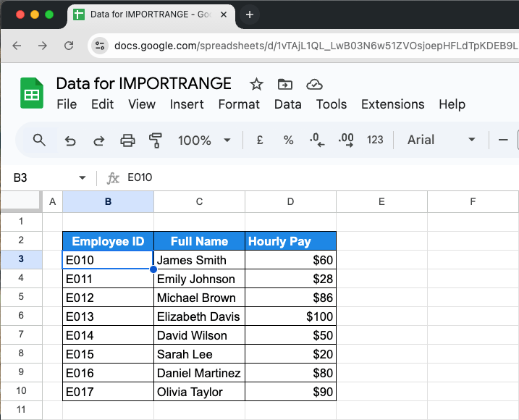Select row 11 header
Image resolution: width=519 pixels, height=420 pixels.
point(21,410)
